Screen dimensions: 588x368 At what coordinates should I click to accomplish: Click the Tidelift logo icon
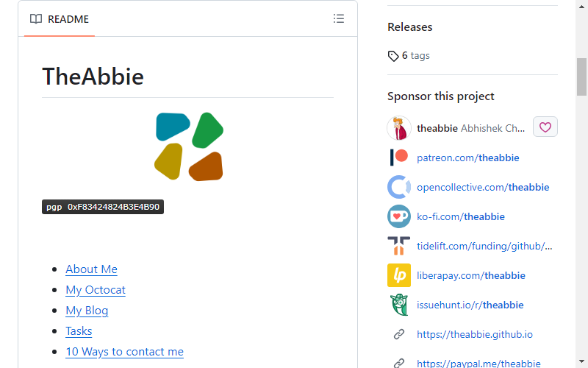tap(398, 246)
